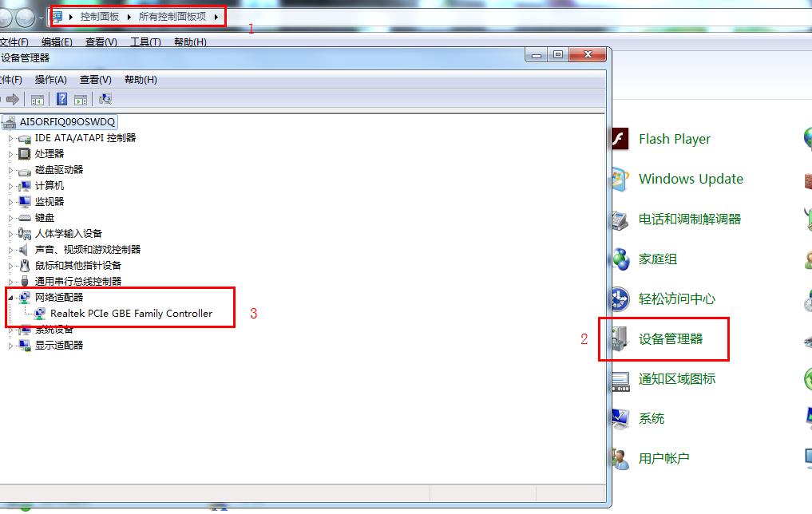Open the 帮助(H) menu in Control Panel window
The height and width of the screenshot is (514, 812).
(x=190, y=42)
